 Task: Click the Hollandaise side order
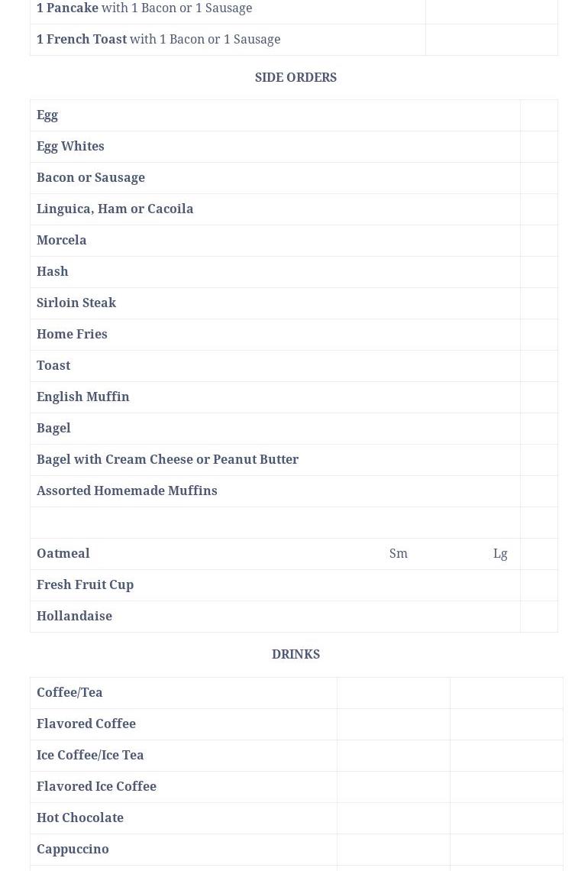point(74,616)
